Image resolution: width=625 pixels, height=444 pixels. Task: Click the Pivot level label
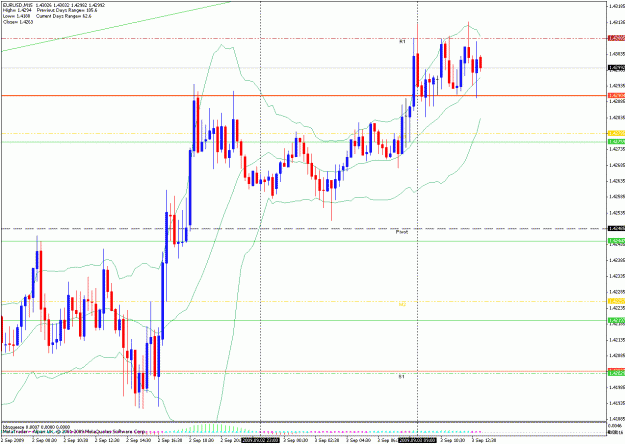[401, 232]
